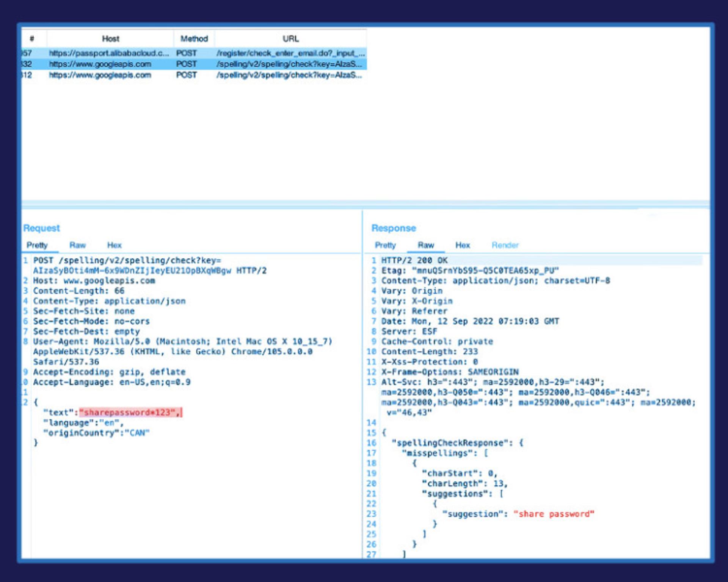The image size is (728, 582).
Task: Select the last googleapis.com POST request row
Action: (x=194, y=75)
